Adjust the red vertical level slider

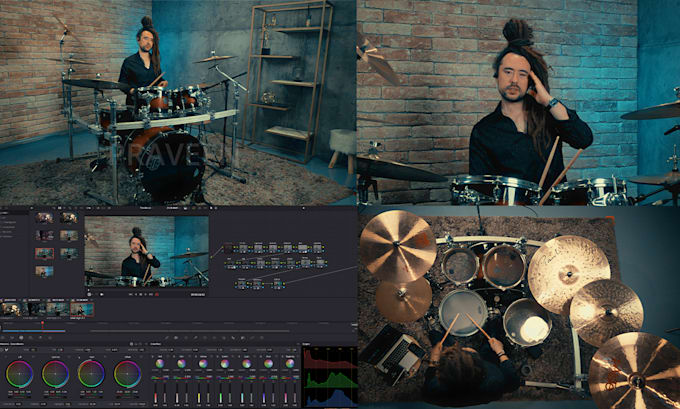155,394
